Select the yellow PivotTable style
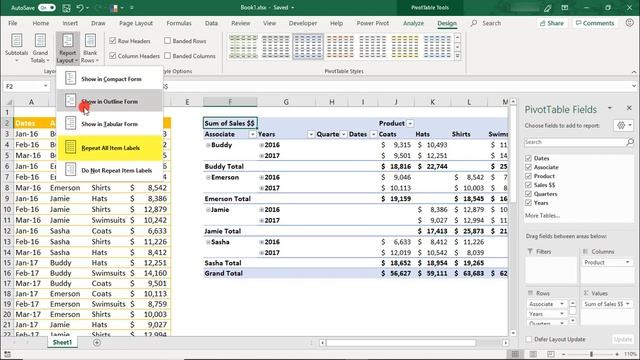The image size is (640, 360). click(x=404, y=47)
